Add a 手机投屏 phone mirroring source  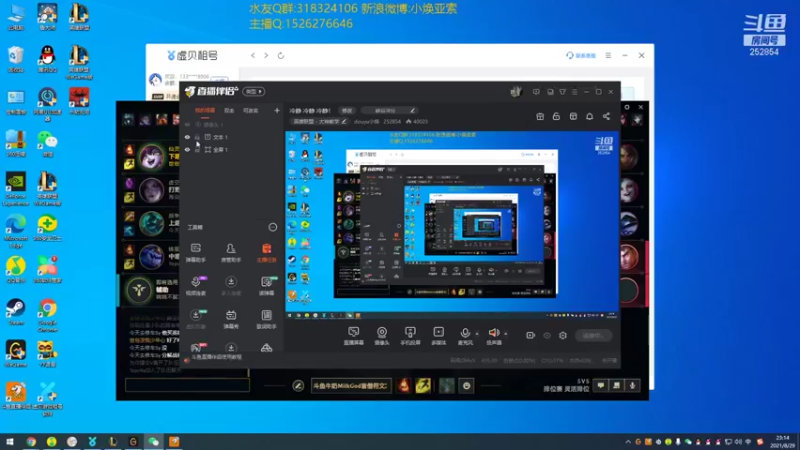[x=410, y=336]
